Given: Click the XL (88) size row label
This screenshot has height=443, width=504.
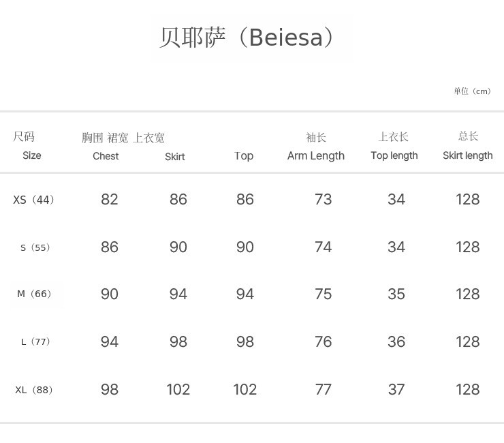Looking at the screenshot, I should click(34, 390).
